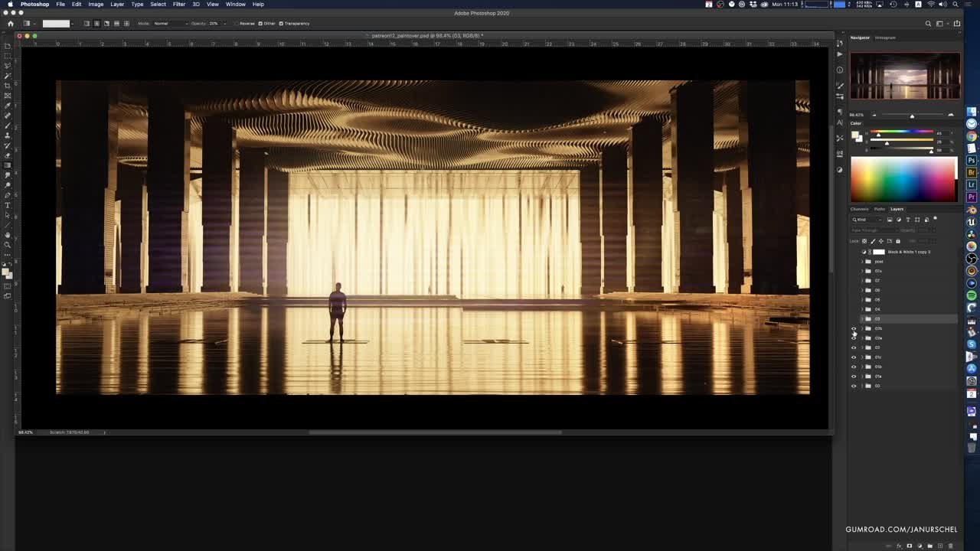The height and width of the screenshot is (551, 980).
Task: Select the Gradient tool
Action: [x=7, y=165]
